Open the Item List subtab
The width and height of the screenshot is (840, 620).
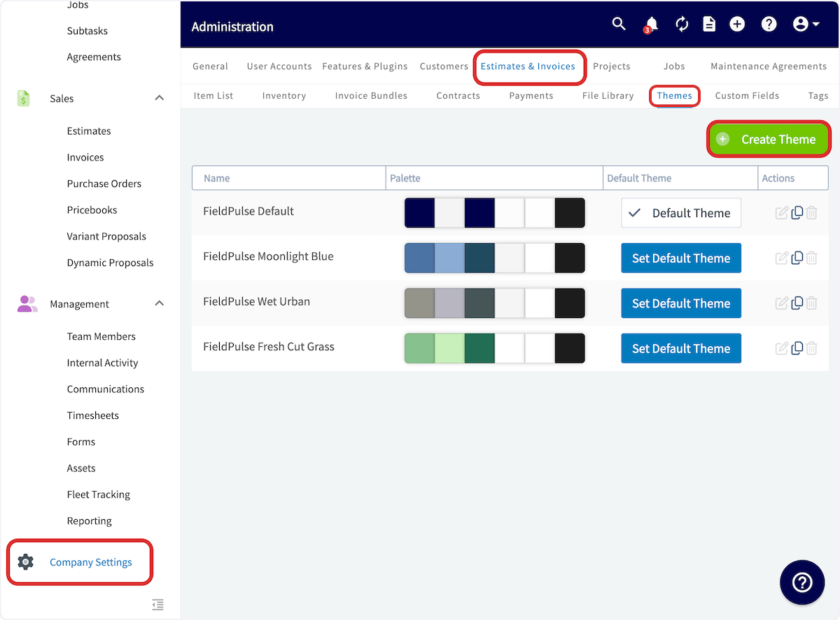pos(213,95)
